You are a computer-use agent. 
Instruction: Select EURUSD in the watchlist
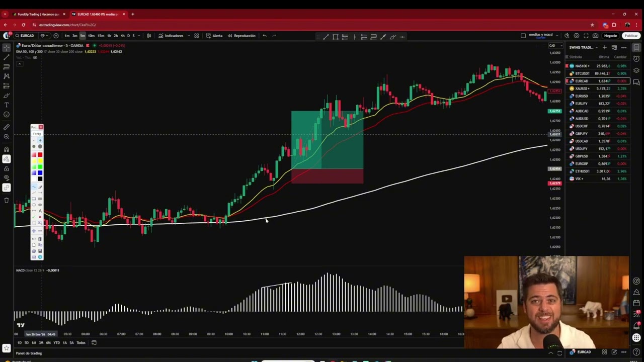click(597, 96)
